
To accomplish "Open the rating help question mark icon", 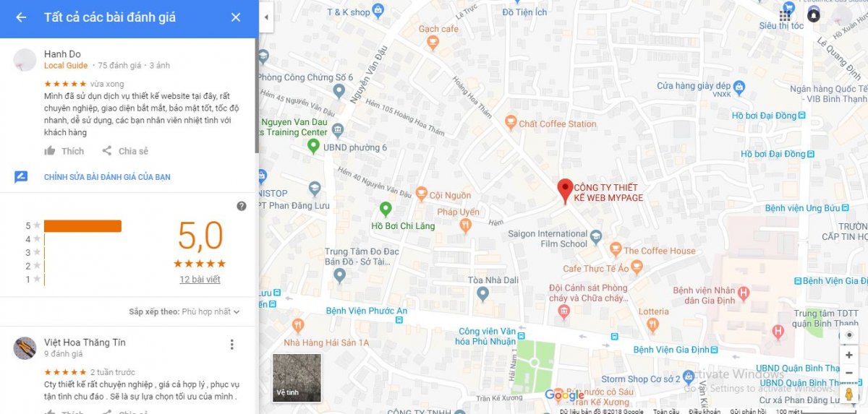I will pyautogui.click(x=242, y=206).
